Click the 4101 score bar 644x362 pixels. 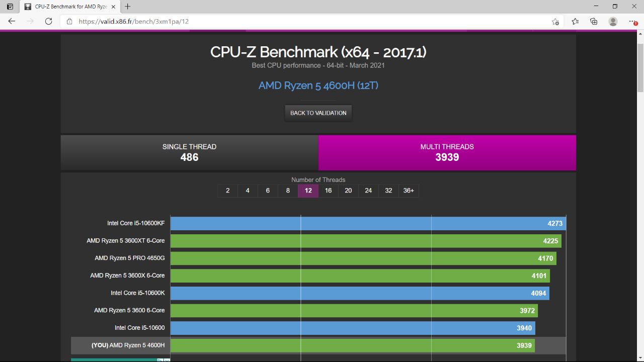pos(360,276)
